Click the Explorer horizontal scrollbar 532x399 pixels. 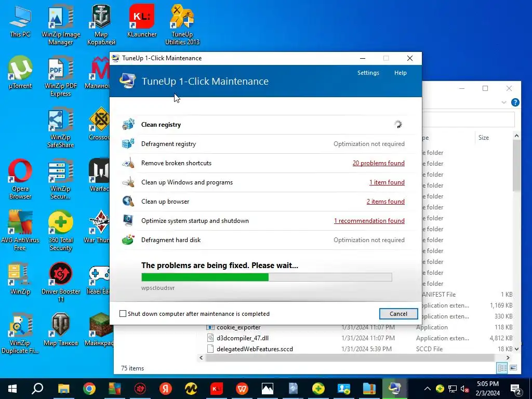pyautogui.click(x=350, y=357)
